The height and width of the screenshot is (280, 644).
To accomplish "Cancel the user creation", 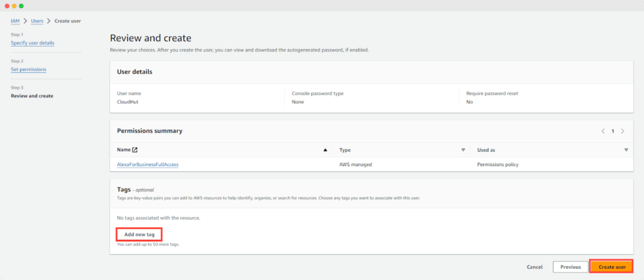I will 535,267.
